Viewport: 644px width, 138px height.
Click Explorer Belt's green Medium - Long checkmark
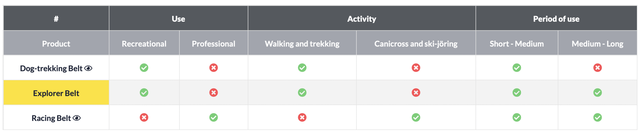597,93
